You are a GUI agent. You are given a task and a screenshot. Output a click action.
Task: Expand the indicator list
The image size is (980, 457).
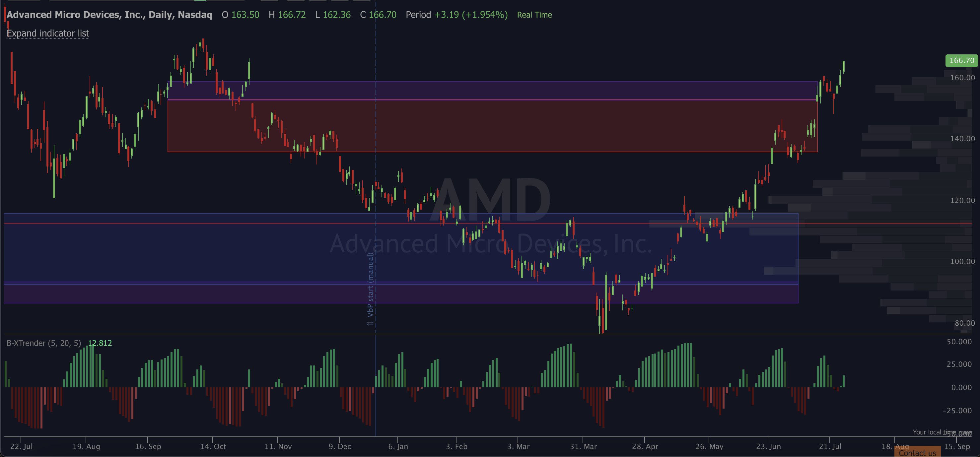48,33
